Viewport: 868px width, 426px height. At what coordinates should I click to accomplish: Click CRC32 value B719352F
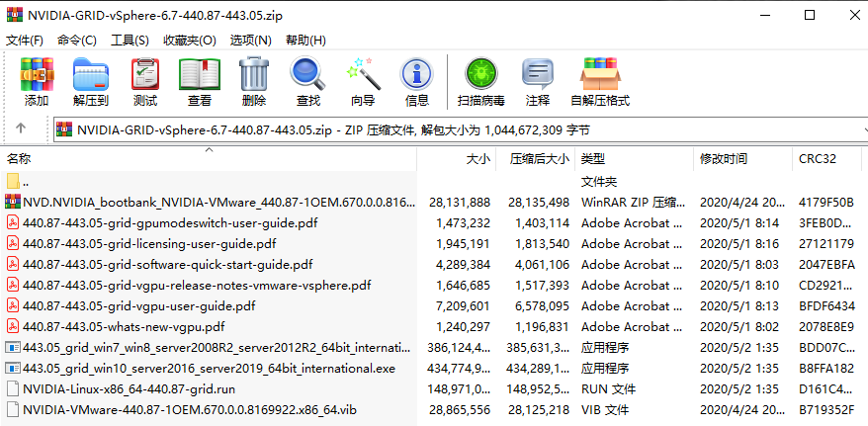pos(825,410)
